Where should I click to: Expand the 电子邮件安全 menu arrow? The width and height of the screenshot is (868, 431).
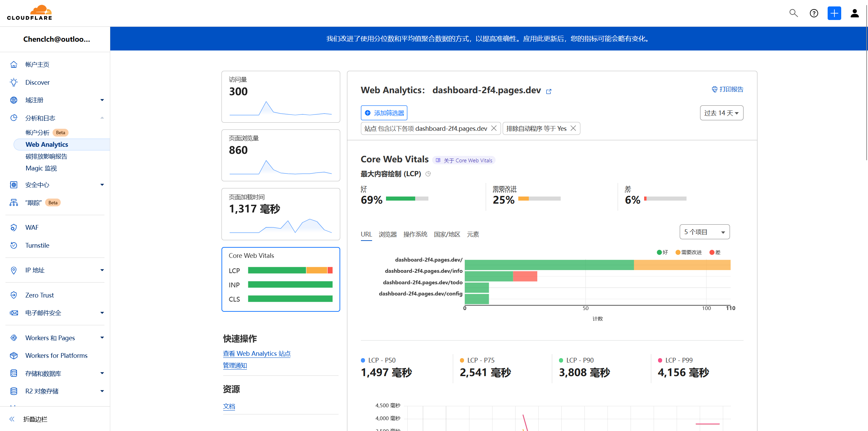[102, 313]
